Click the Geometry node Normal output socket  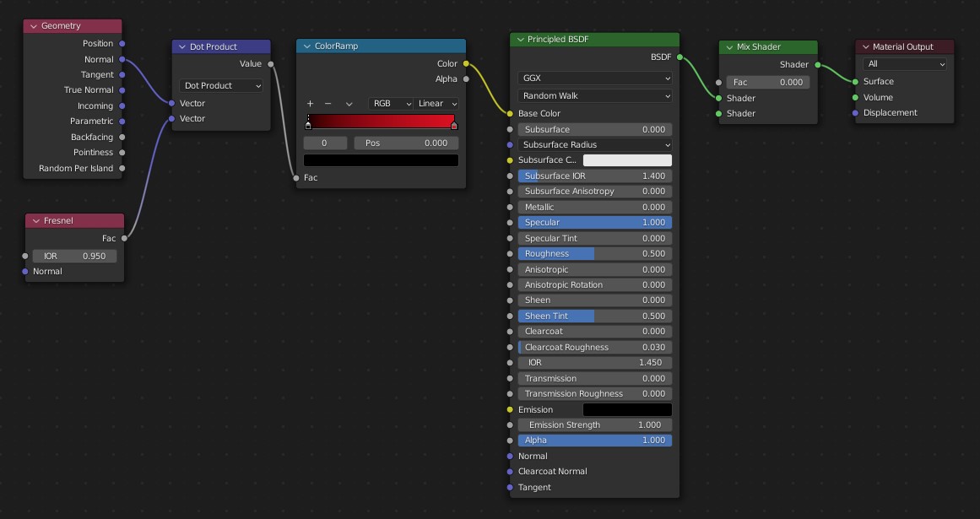click(x=122, y=60)
